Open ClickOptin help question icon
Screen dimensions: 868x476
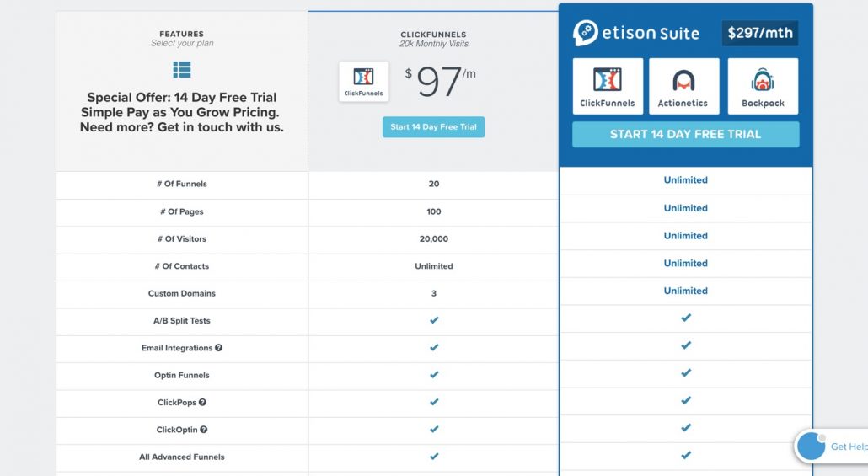click(203, 430)
